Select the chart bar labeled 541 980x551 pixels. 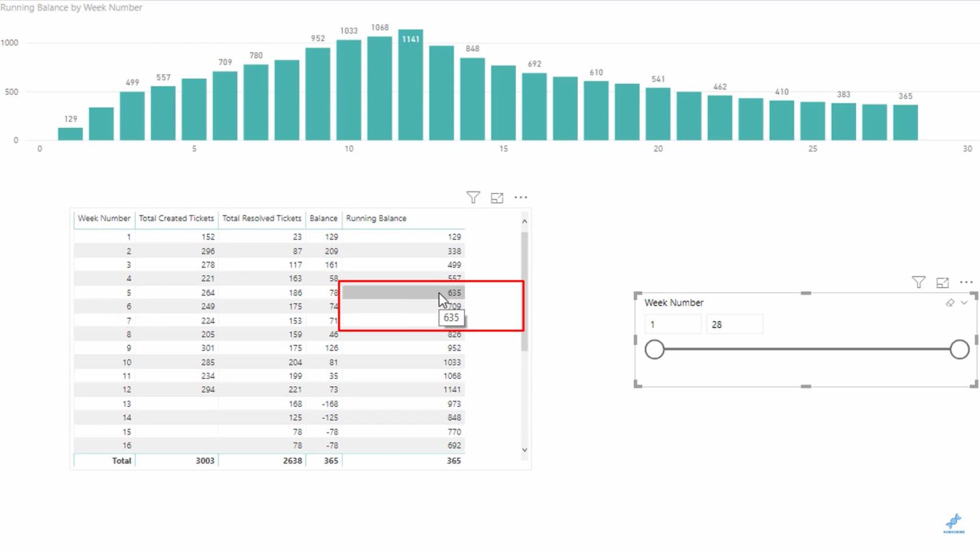(658, 114)
